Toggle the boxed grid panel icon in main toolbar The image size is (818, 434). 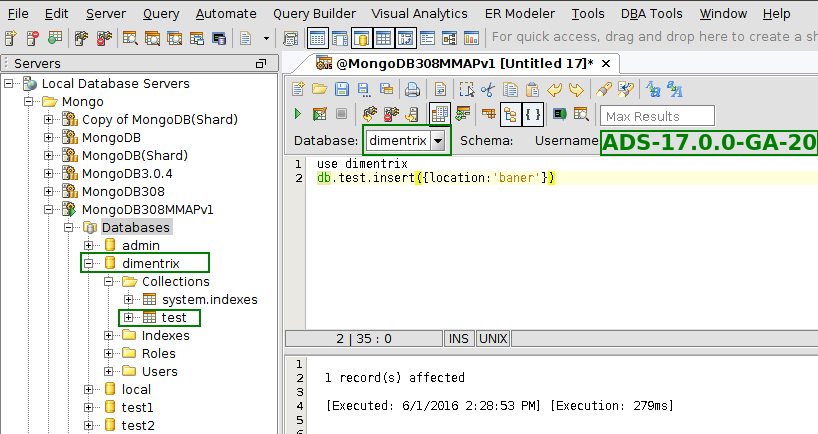tap(383, 38)
